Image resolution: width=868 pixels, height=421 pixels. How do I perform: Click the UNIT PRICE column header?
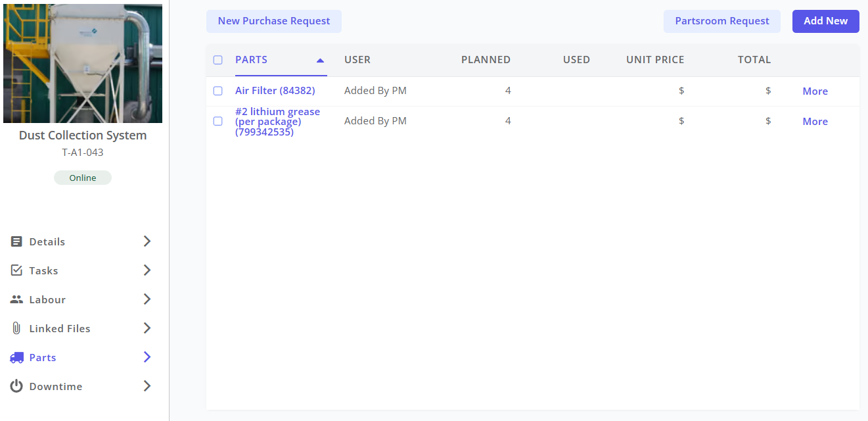[x=655, y=60]
